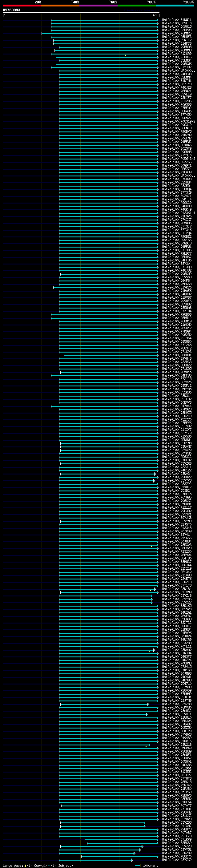Open hit UniRef100_B1NWI1
The width and height of the screenshot is (197, 868).
176,20
